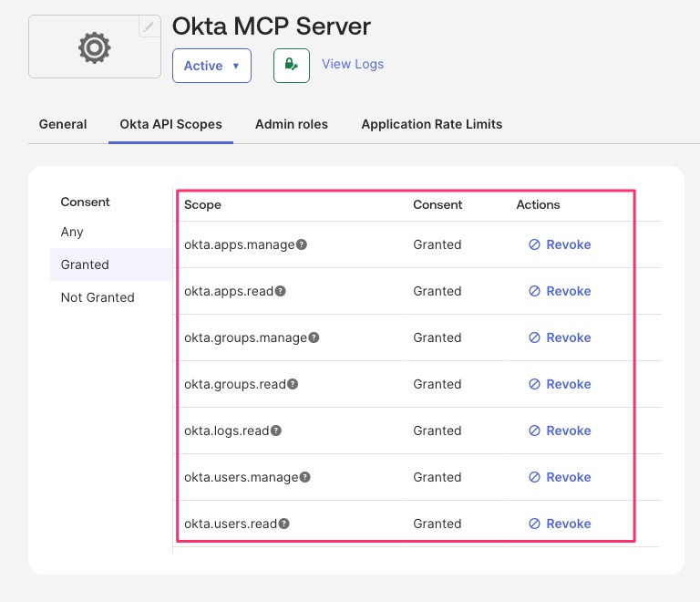Revoke the okta.groups.read scope
Viewport: 700px width, 602px height.
(x=561, y=384)
